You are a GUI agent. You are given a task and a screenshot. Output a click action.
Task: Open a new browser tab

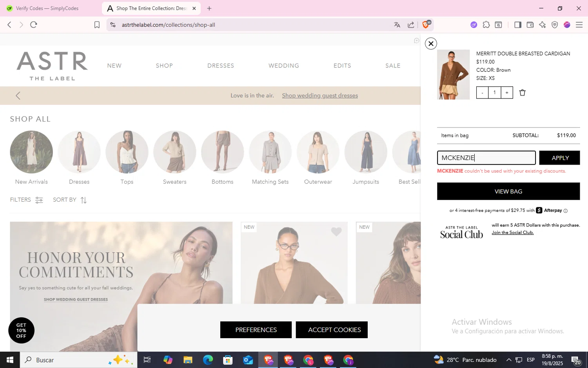pos(209,8)
